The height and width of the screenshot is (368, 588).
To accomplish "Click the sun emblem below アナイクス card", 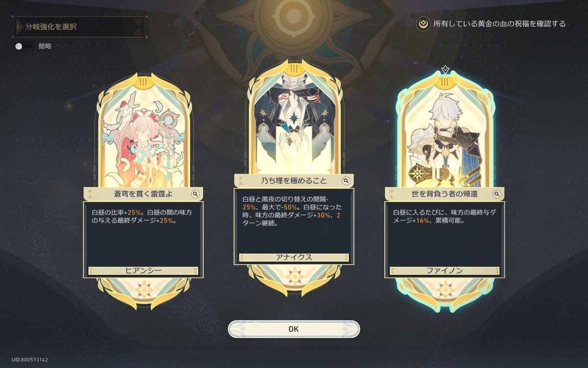I will tap(294, 275).
